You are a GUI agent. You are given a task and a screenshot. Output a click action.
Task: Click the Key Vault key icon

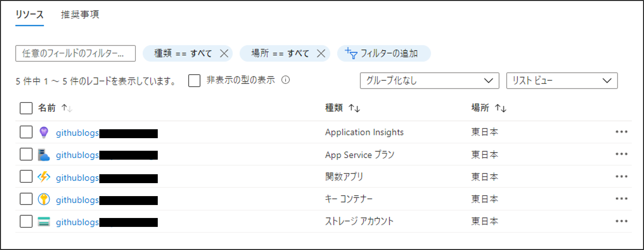click(x=44, y=199)
